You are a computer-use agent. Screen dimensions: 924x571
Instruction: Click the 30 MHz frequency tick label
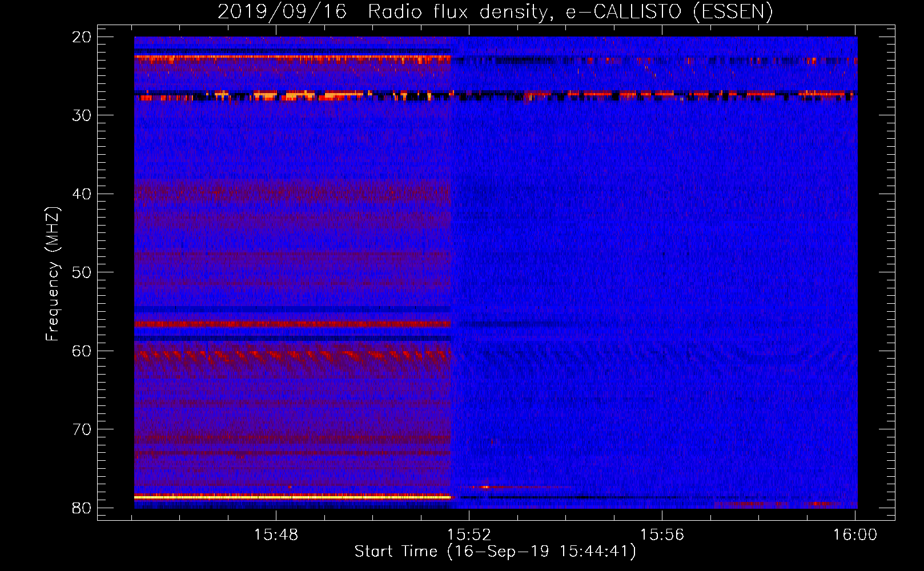(x=82, y=115)
